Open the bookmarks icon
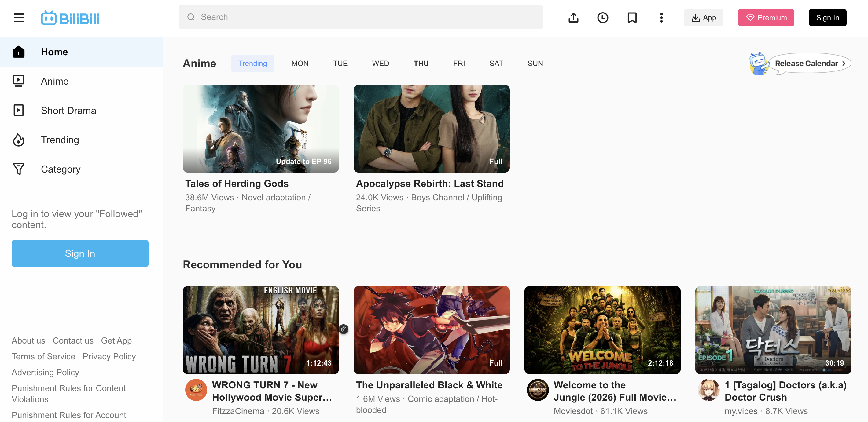Viewport: 868px width, 422px height. pyautogui.click(x=632, y=17)
